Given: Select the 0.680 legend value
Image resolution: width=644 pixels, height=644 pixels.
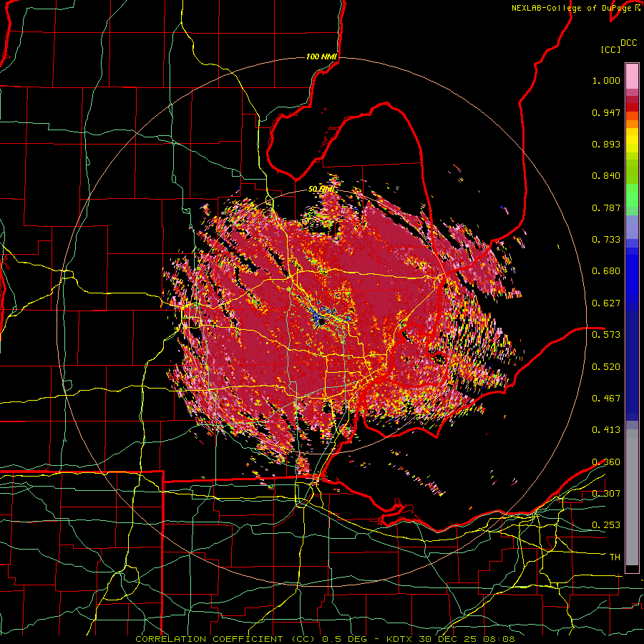Looking at the screenshot, I should [606, 271].
